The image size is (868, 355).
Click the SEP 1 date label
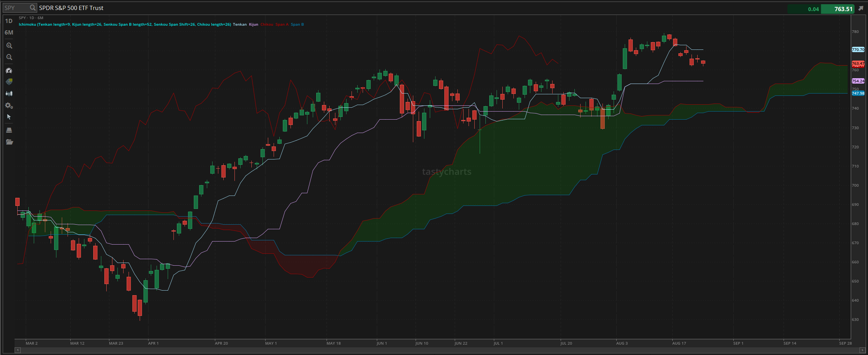(x=738, y=343)
